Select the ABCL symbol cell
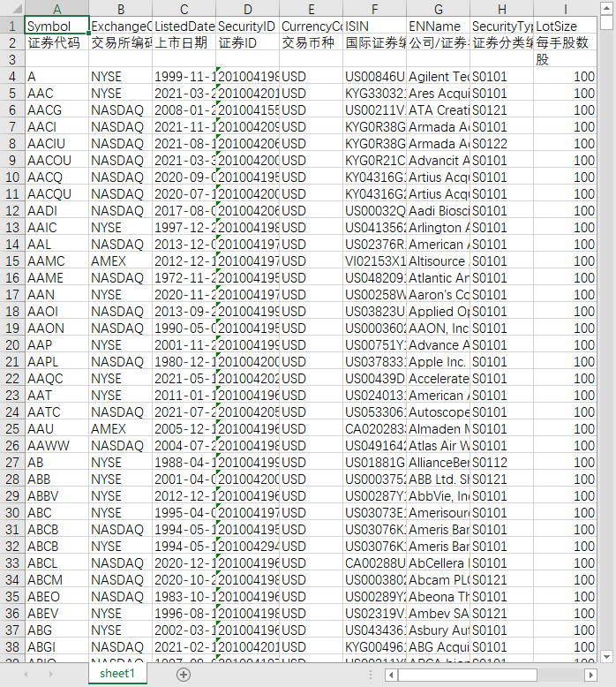The width and height of the screenshot is (616, 687). pos(56,563)
